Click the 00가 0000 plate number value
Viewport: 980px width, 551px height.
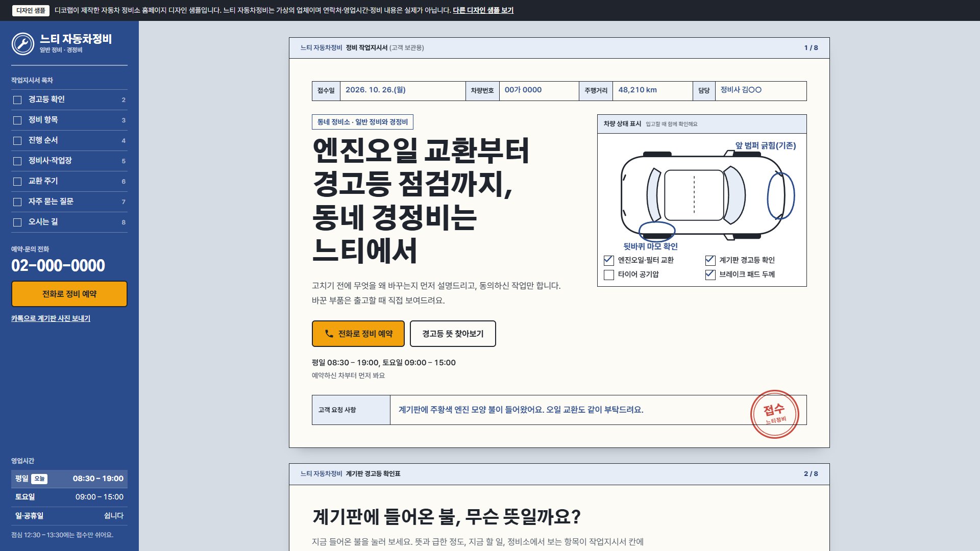coord(523,90)
